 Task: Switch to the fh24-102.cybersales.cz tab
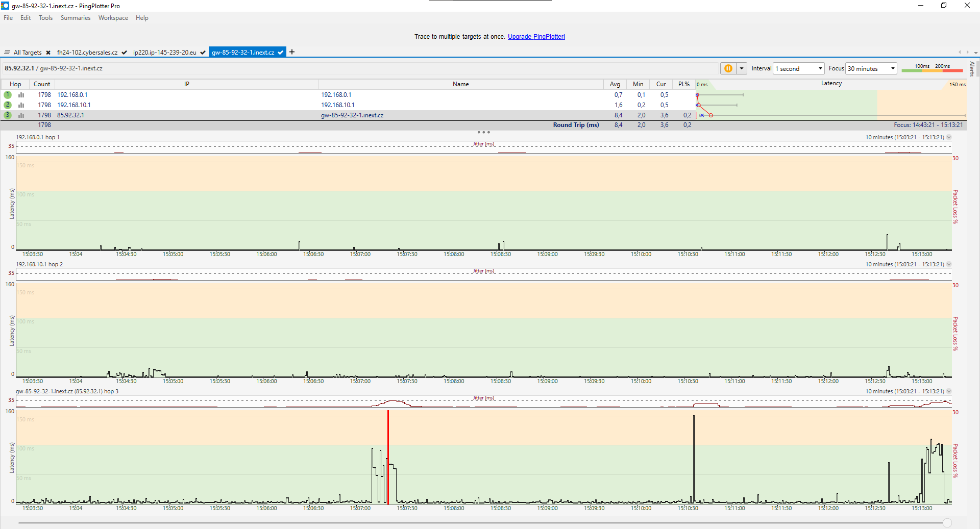coord(87,53)
